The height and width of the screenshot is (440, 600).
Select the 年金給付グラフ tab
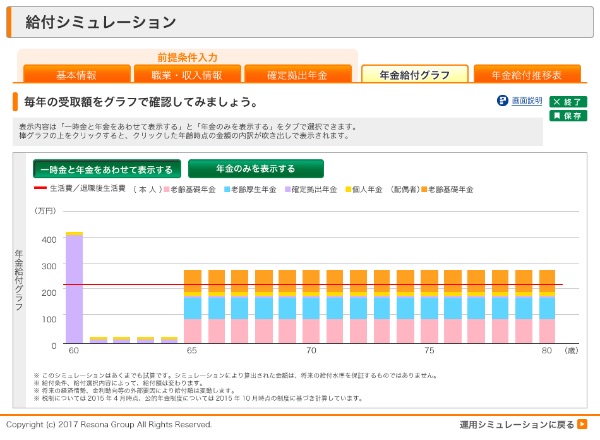click(x=415, y=75)
